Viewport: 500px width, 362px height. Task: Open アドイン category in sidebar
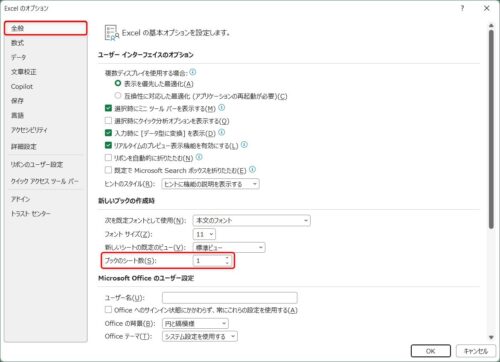point(46,199)
